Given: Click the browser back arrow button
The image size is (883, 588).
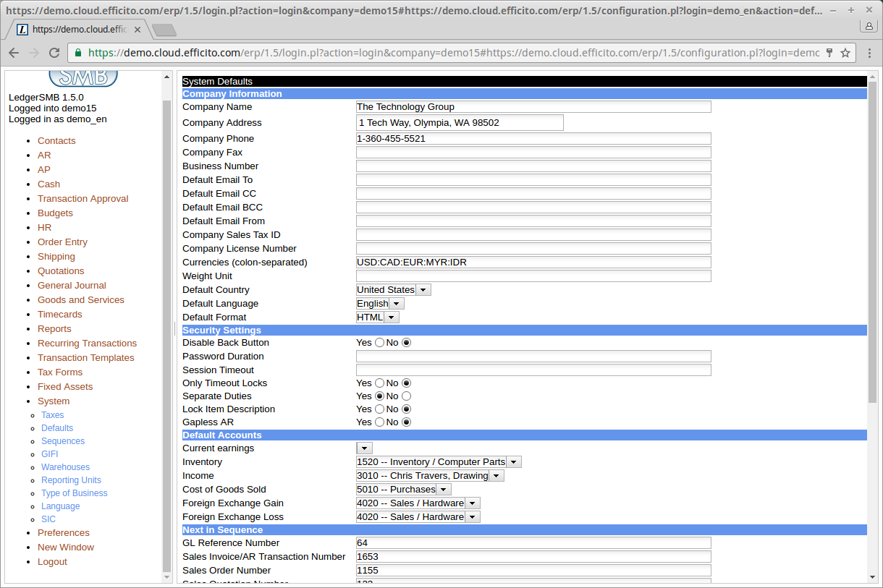Looking at the screenshot, I should click(x=14, y=53).
